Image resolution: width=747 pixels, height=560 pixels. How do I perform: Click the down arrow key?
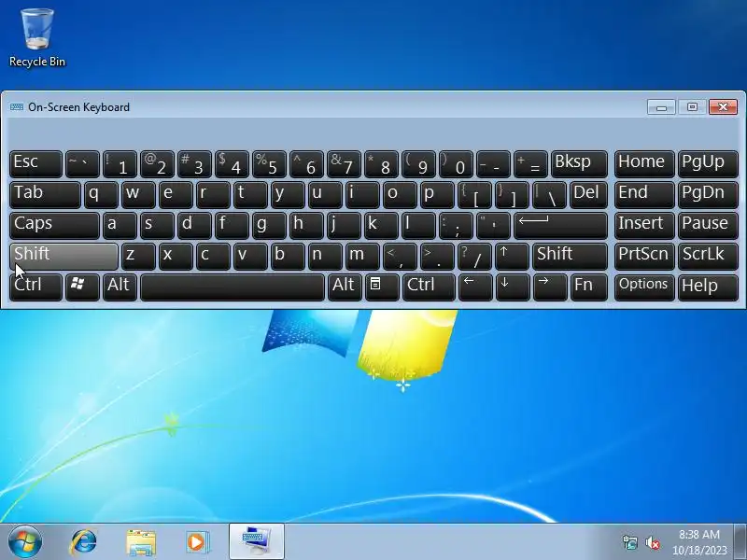[x=512, y=287]
